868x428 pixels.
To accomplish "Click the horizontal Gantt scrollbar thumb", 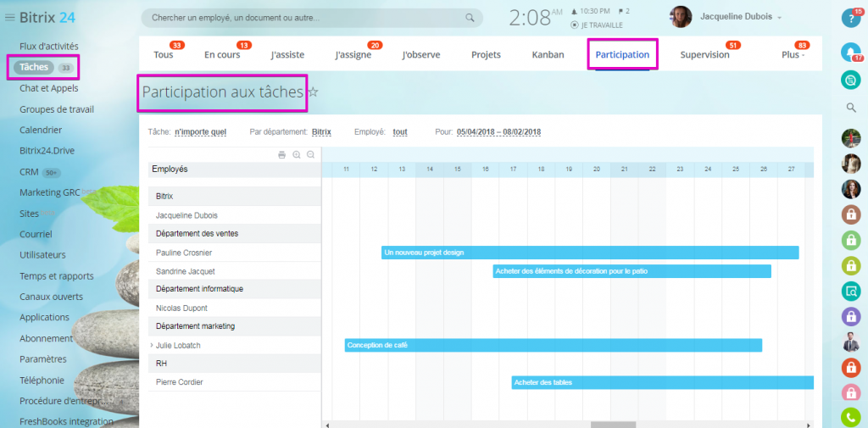I will tap(613, 425).
